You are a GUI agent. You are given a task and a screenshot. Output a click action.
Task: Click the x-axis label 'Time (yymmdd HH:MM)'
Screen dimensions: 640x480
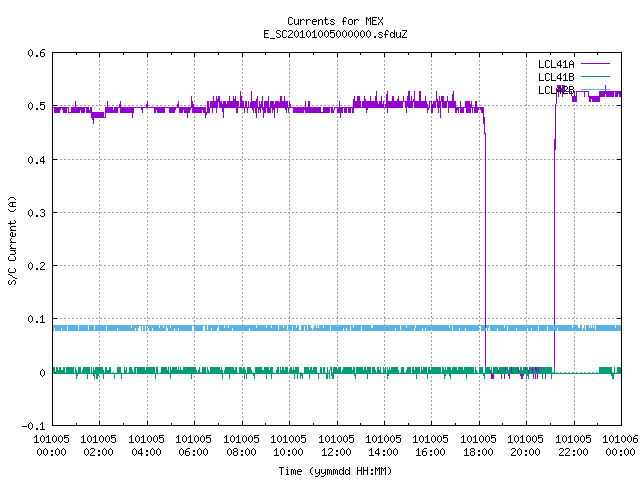(x=335, y=471)
